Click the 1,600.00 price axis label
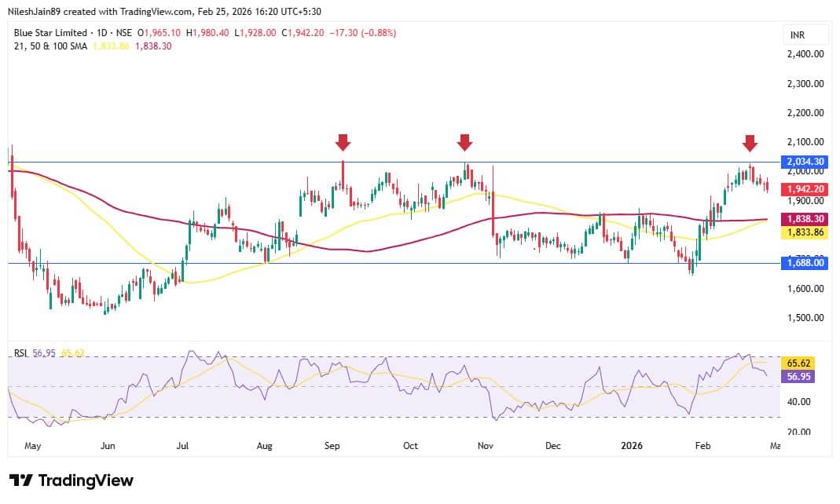This screenshot has height=504, width=840. (x=805, y=288)
